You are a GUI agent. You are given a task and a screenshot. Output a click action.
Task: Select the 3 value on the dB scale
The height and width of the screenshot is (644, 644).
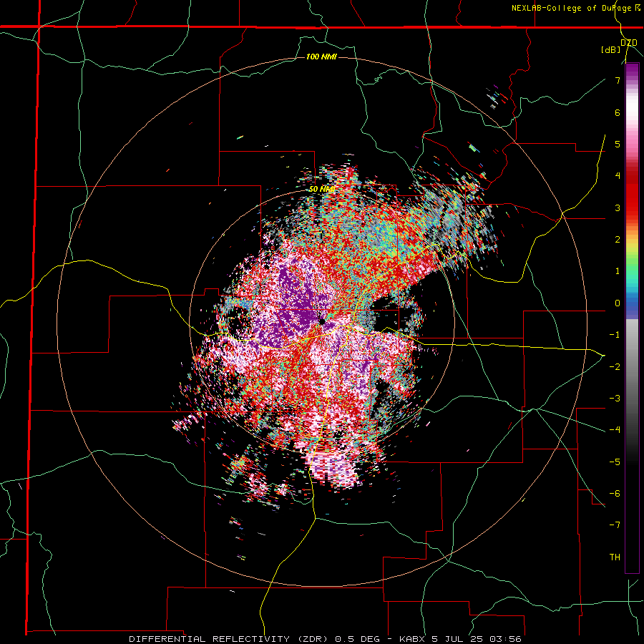618,208
